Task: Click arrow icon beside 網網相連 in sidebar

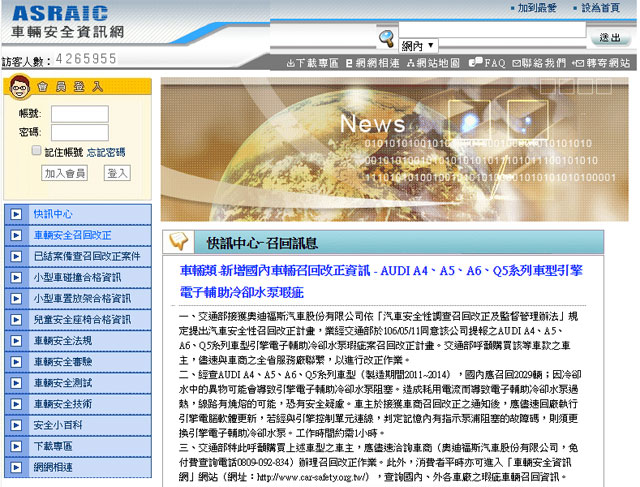Action: tap(16, 467)
